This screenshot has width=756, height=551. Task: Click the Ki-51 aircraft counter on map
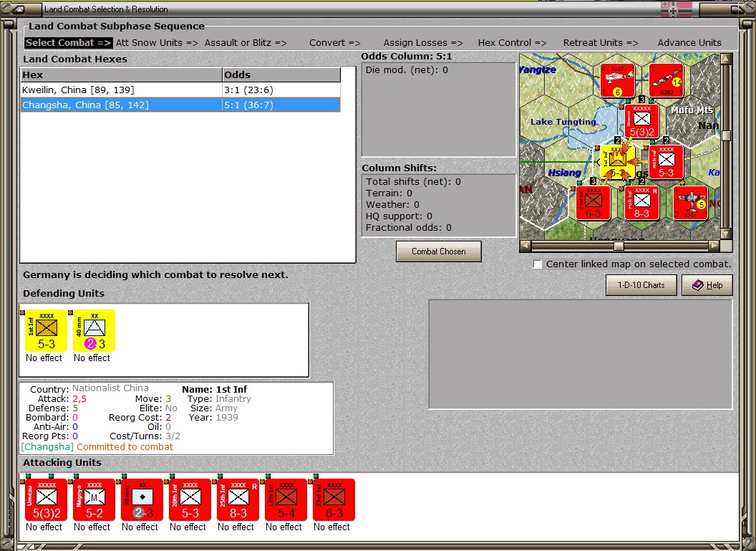coord(690,203)
